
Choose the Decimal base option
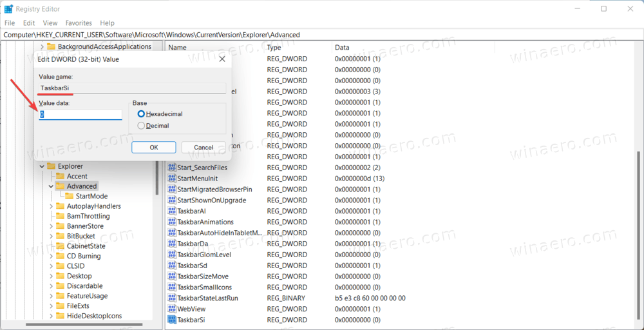click(x=141, y=126)
